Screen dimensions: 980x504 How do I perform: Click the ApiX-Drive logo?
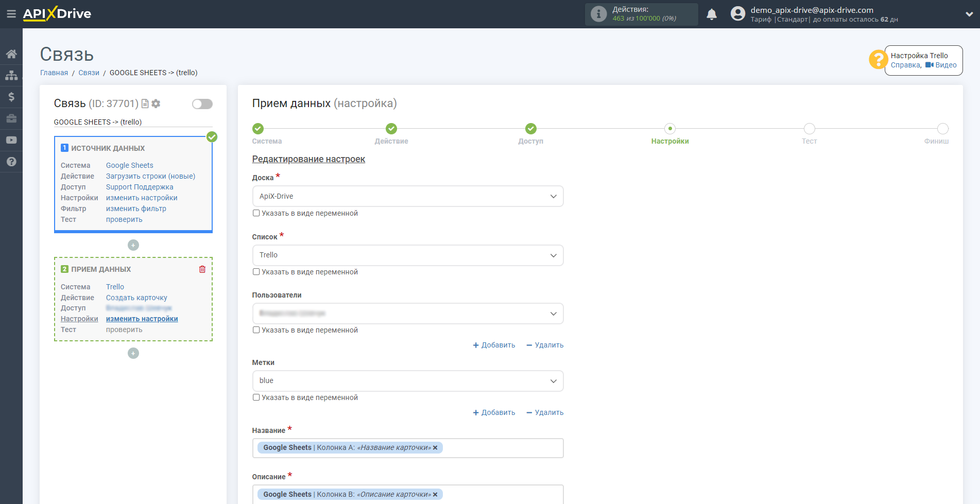[x=57, y=14]
